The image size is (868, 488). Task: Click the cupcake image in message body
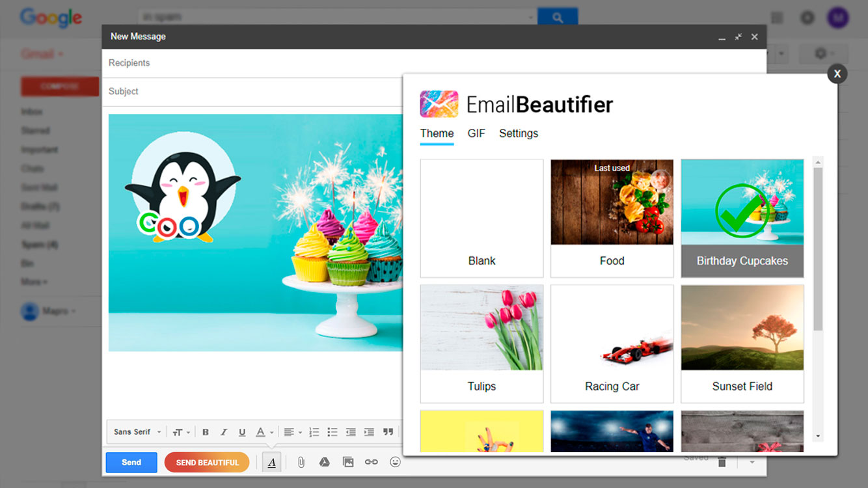point(256,233)
